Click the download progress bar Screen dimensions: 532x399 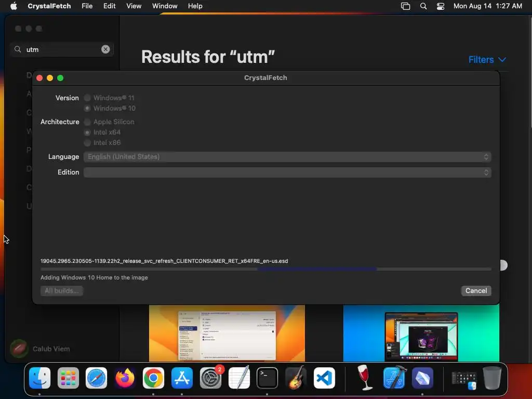pos(265,269)
